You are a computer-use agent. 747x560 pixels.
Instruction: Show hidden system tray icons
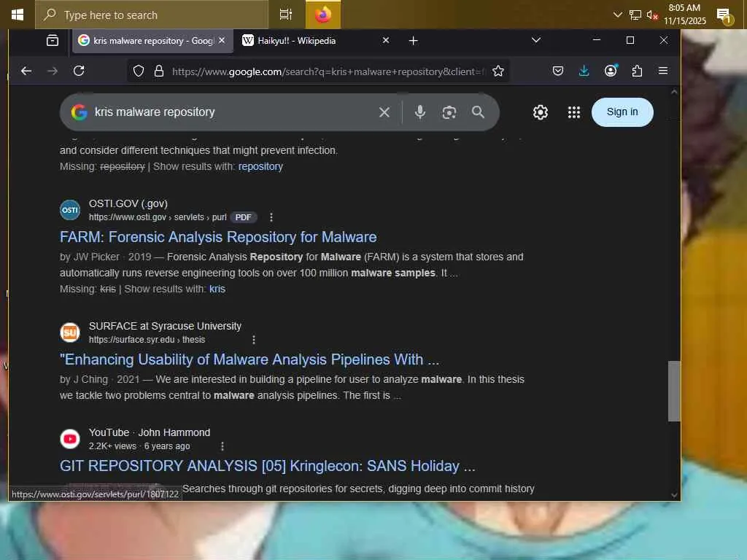pyautogui.click(x=618, y=15)
